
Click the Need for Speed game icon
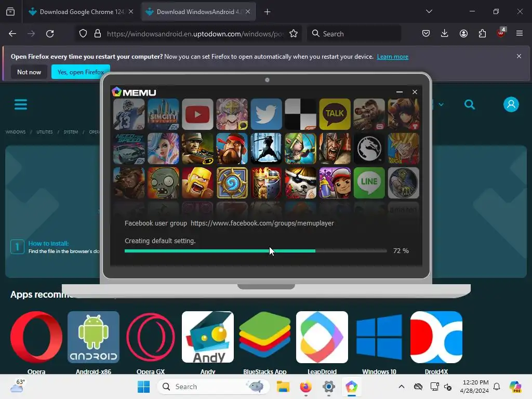tap(129, 149)
